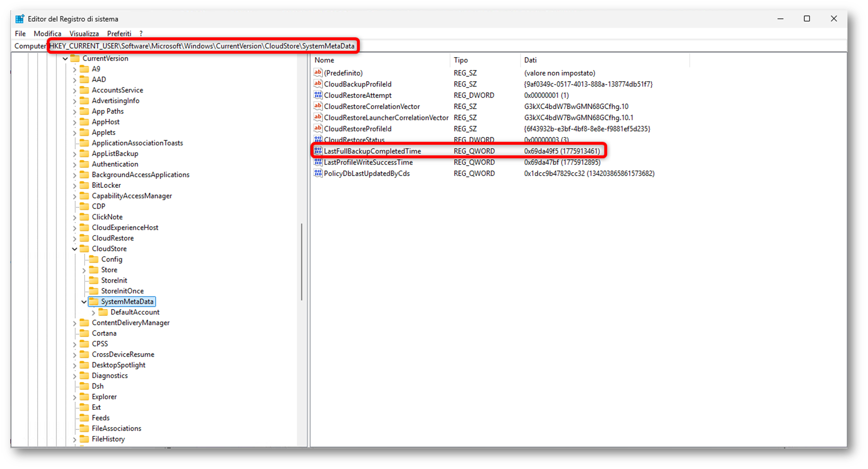This screenshot has width=868, height=469.
Task: Collapse the SystemMetaData tree node
Action: coord(84,302)
